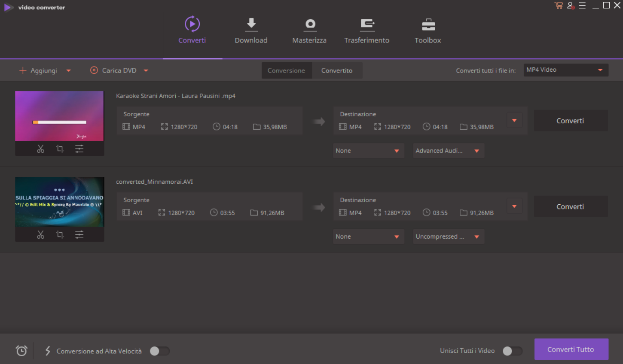Switch to the Convertito tab

[x=336, y=71]
